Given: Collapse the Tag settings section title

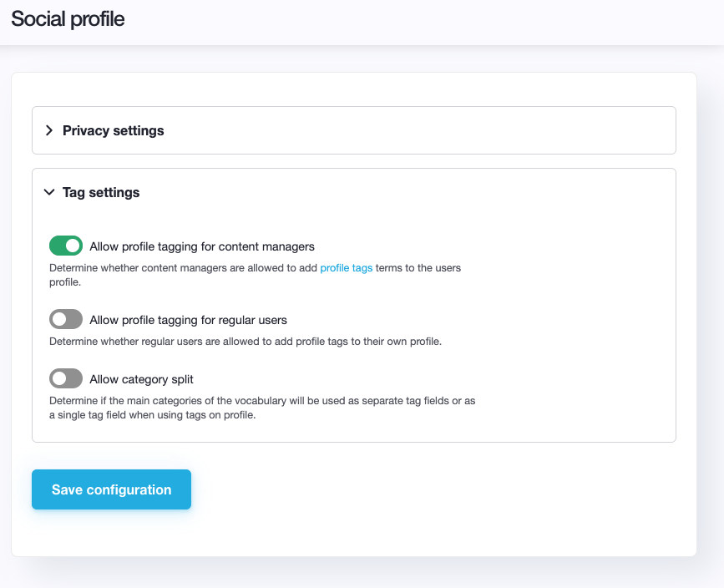Looking at the screenshot, I should (101, 192).
